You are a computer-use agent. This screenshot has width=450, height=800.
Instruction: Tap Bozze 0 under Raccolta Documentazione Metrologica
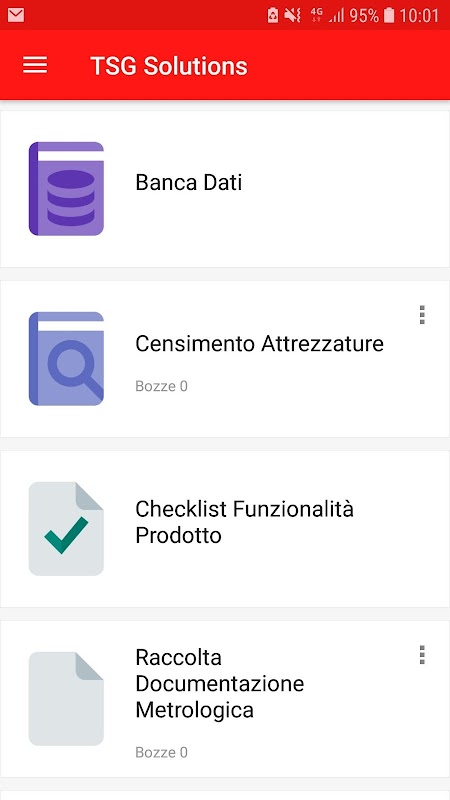click(x=161, y=752)
